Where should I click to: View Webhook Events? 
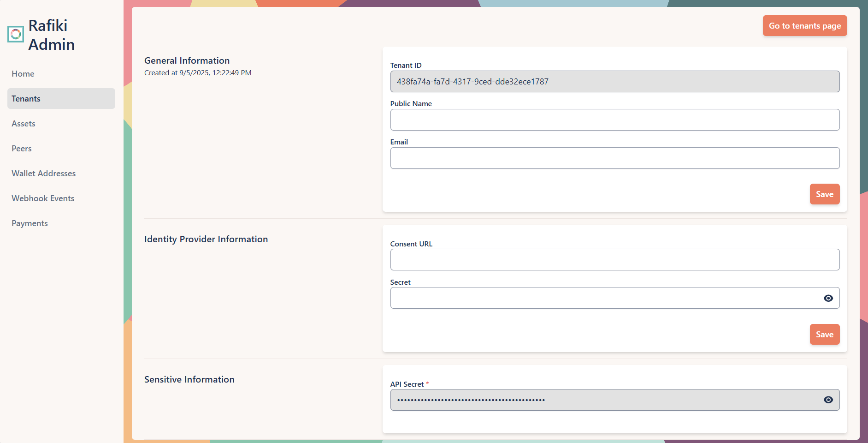(x=42, y=198)
